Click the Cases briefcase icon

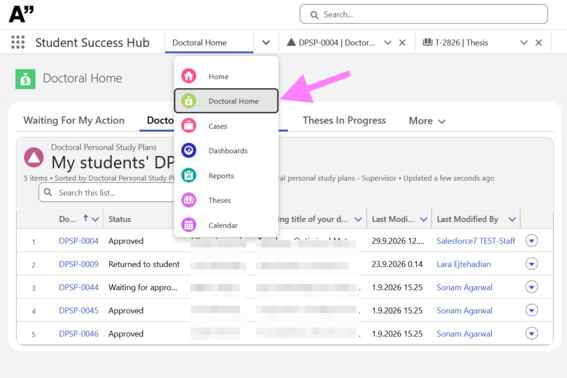tap(189, 126)
